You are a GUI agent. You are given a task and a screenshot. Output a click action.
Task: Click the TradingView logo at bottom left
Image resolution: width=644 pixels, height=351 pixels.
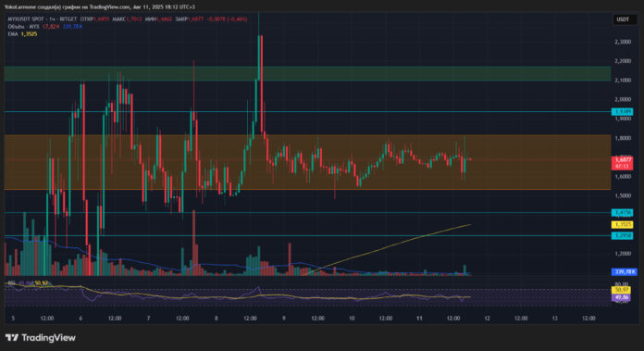(x=41, y=338)
